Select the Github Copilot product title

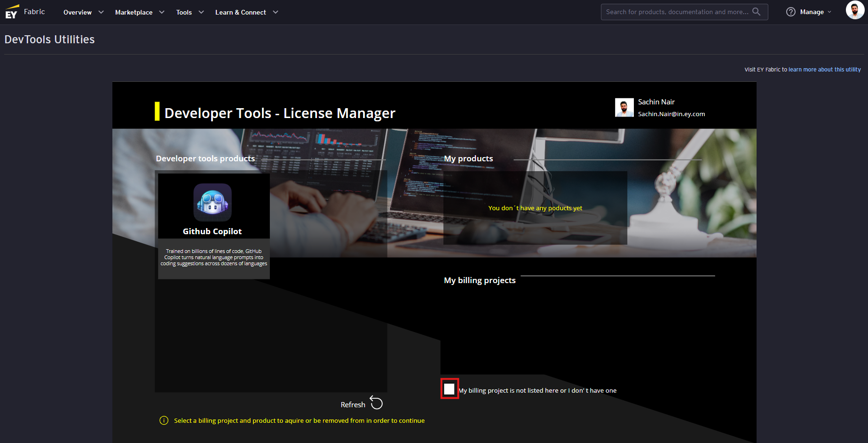(x=212, y=231)
